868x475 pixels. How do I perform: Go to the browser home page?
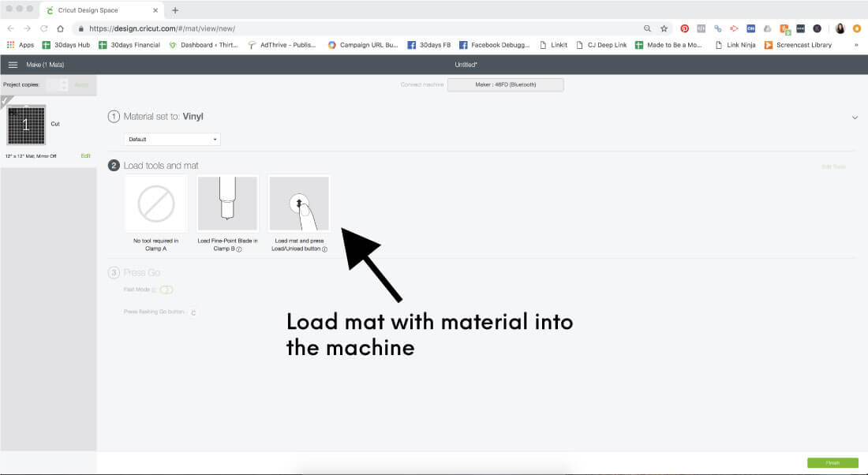point(60,28)
